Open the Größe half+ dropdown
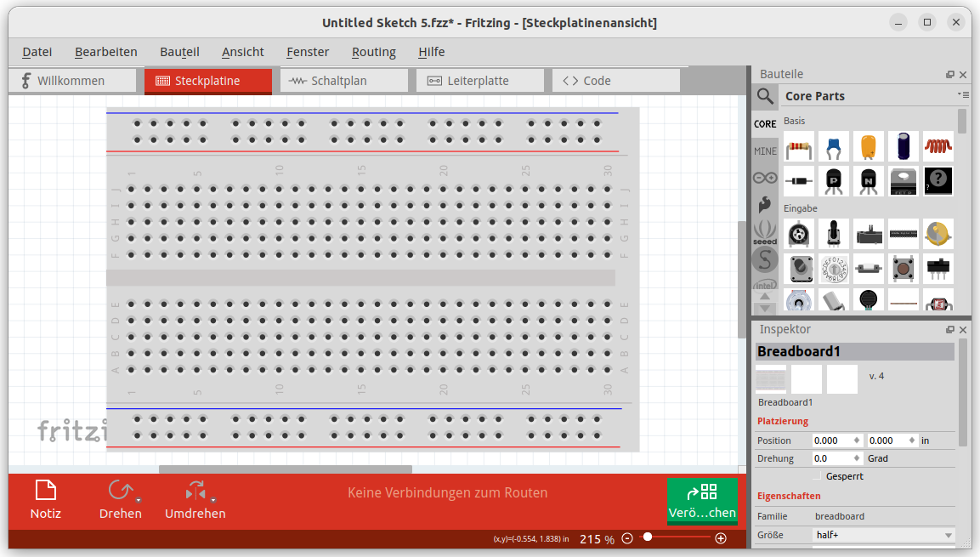Screen dimensions: 980x557 click(884, 535)
